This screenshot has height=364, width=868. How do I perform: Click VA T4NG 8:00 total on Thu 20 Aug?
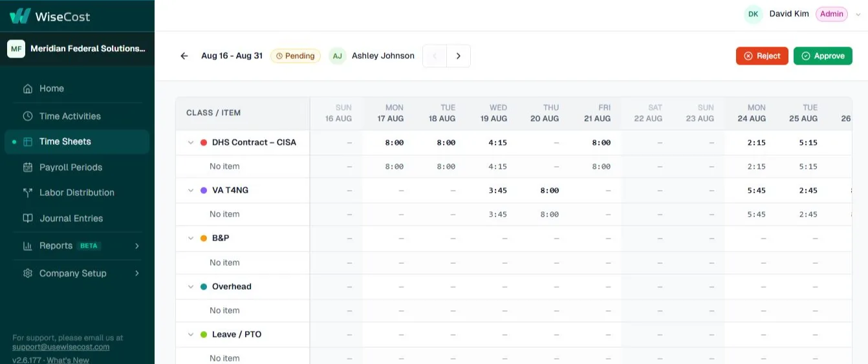(x=549, y=191)
